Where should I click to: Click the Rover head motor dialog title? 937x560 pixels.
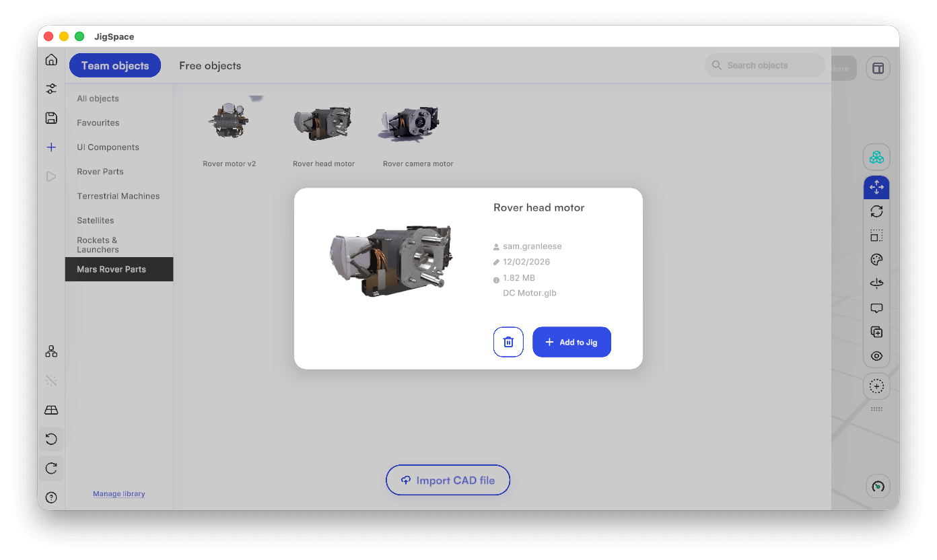coord(539,207)
